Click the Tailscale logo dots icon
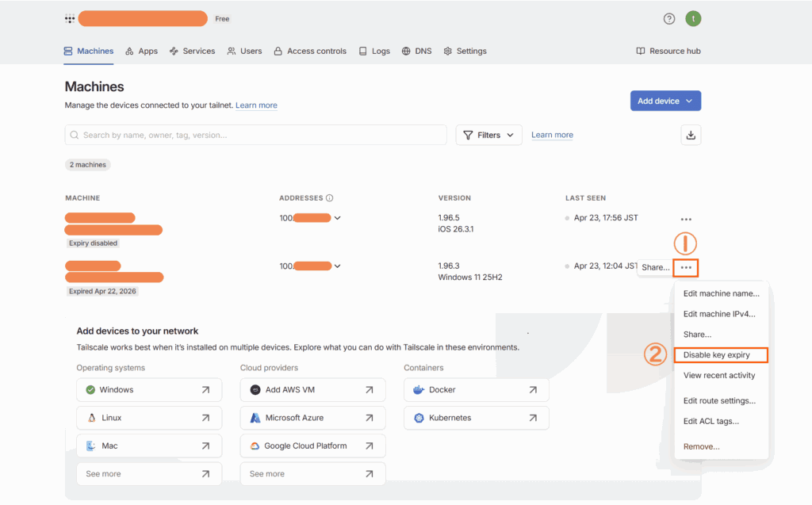Image resolution: width=812 pixels, height=505 pixels. coord(70,18)
